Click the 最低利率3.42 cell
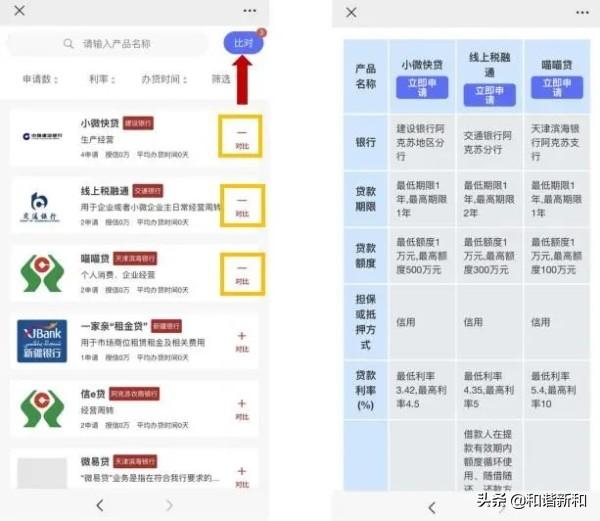 coord(422,390)
